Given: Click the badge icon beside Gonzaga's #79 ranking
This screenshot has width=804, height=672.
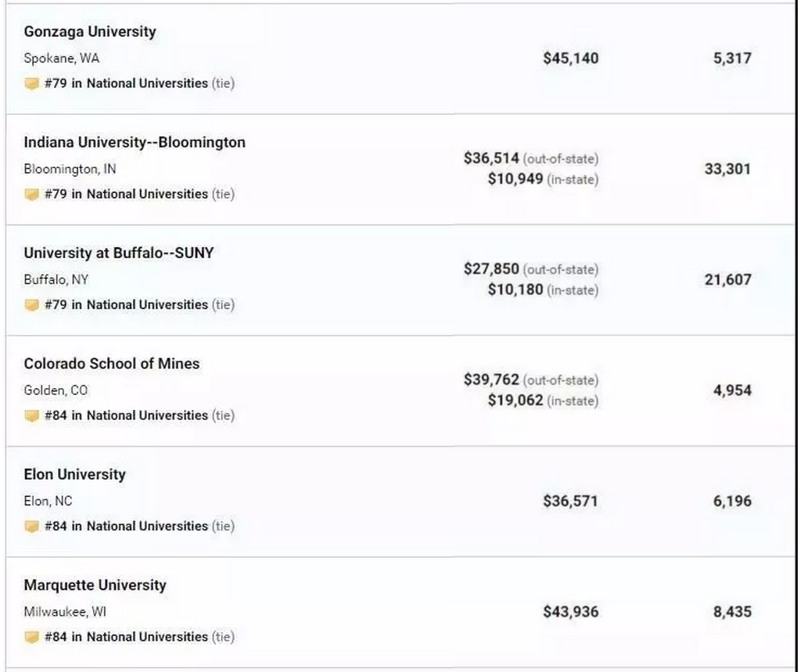Looking at the screenshot, I should [x=31, y=84].
